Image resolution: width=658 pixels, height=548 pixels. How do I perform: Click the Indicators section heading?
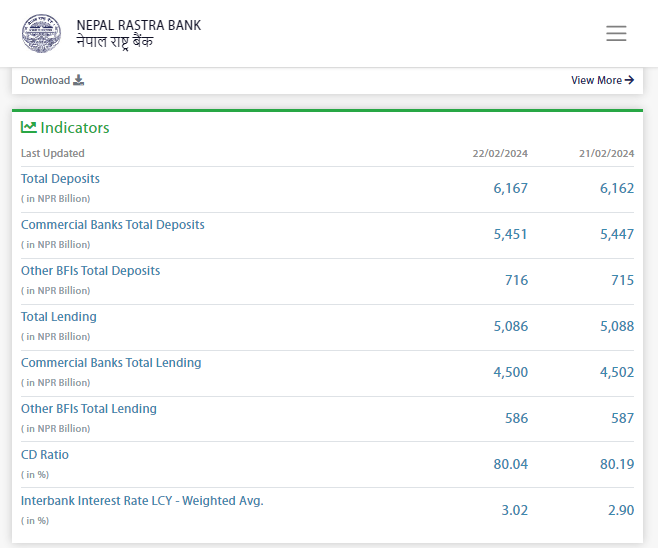coord(75,128)
